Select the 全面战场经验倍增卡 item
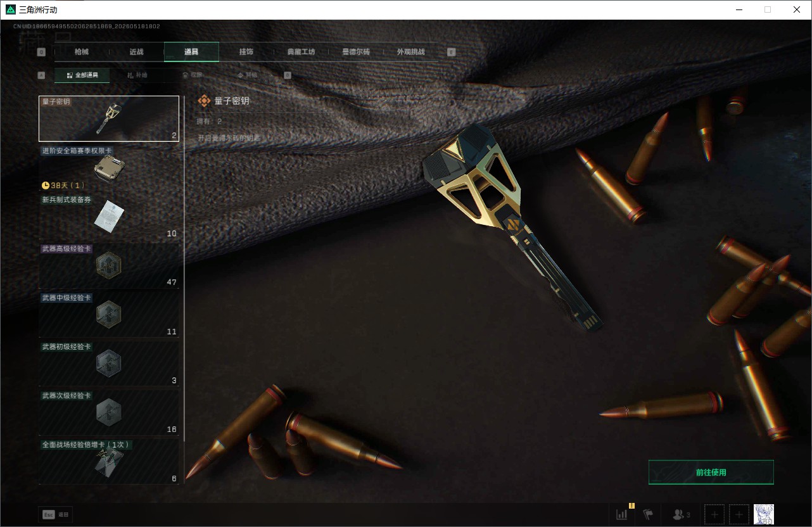This screenshot has width=812, height=527. 109,462
